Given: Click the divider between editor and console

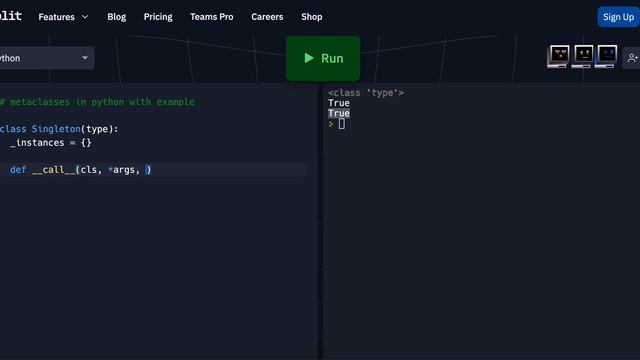Looking at the screenshot, I should (x=320, y=220).
